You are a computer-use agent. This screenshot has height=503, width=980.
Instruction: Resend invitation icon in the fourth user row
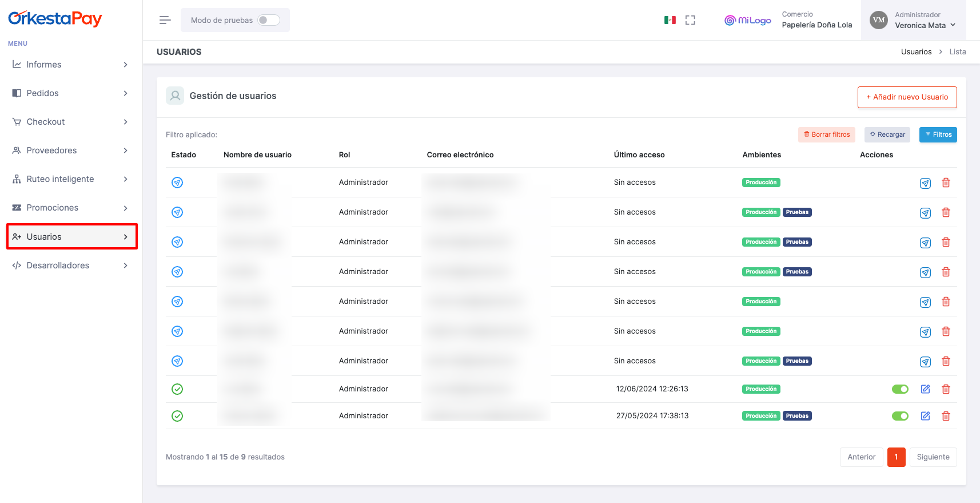click(925, 272)
